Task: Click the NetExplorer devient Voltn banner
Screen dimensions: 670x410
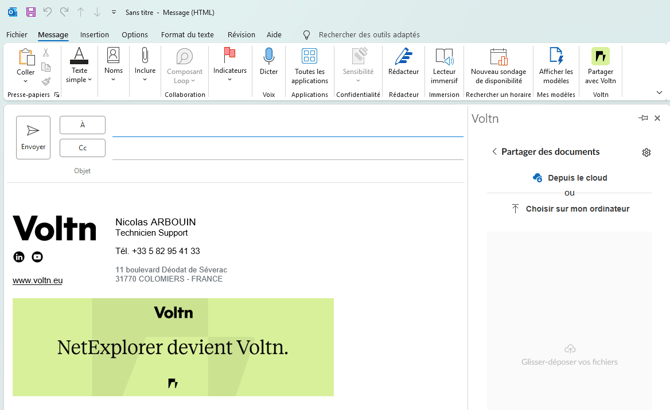Action: (173, 347)
